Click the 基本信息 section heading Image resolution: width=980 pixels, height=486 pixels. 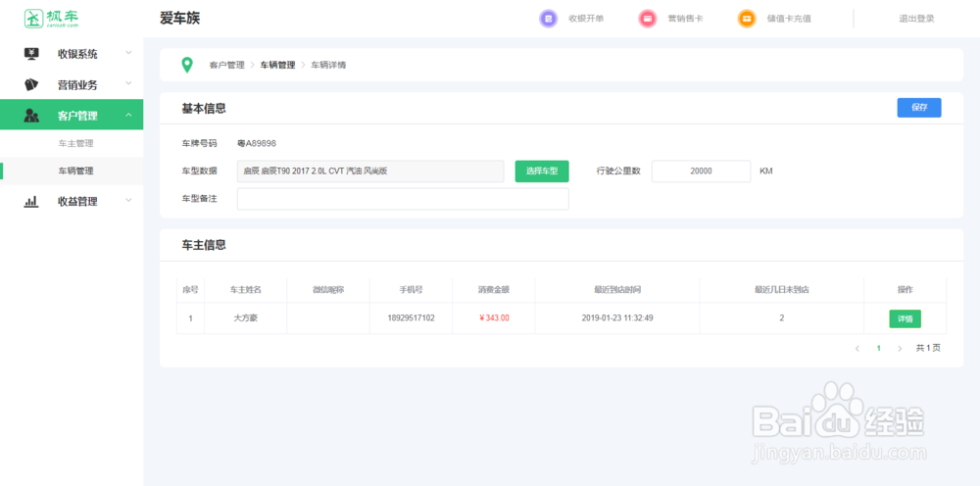[204, 108]
